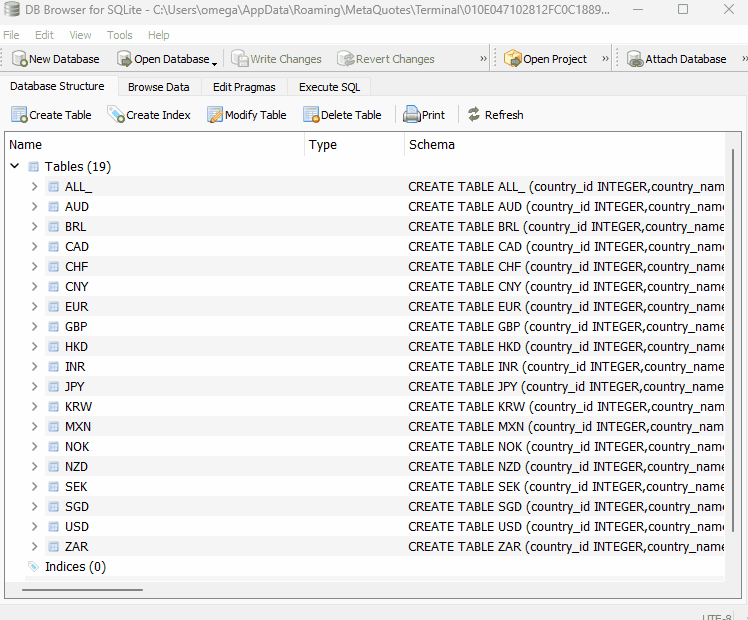Click the HKD table icon
Image resolution: width=748 pixels, height=620 pixels.
(53, 347)
